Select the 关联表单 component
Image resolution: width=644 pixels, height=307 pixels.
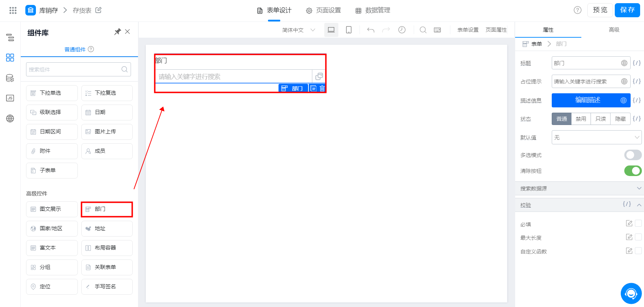click(107, 267)
